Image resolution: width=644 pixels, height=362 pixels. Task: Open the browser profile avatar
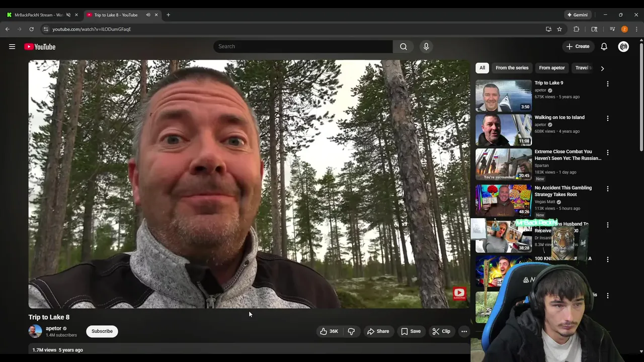coord(624,29)
